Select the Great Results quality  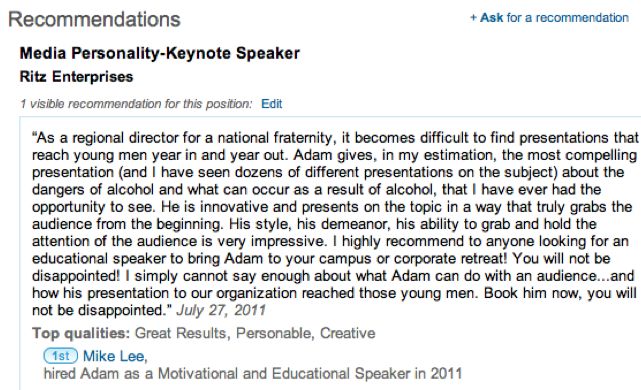tap(182, 333)
